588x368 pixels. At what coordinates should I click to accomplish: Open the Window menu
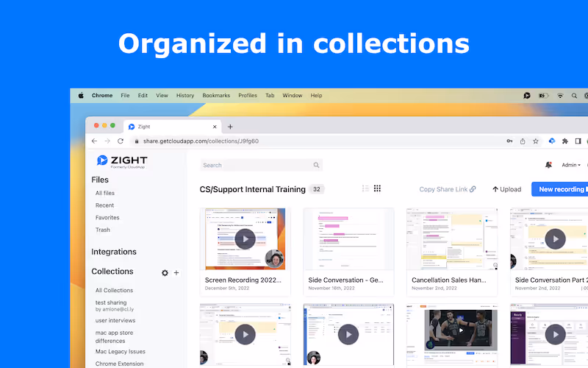coord(293,96)
